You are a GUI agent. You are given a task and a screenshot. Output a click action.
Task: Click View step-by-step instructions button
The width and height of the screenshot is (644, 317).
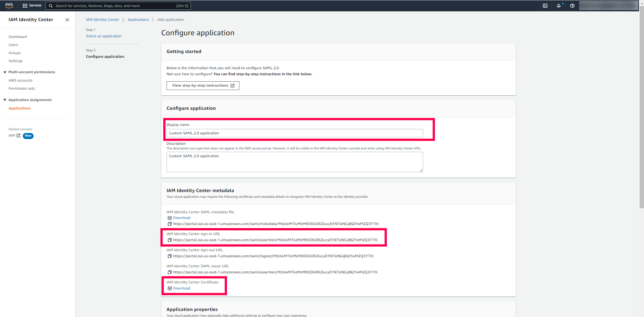(x=203, y=86)
